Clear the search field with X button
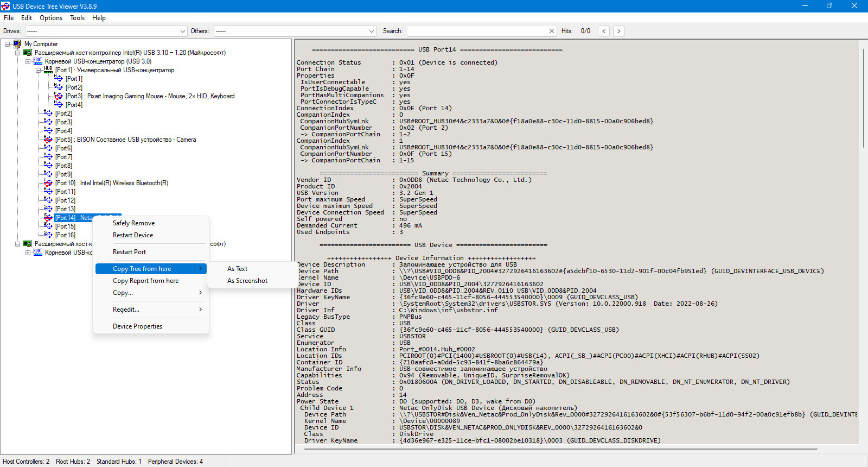This screenshot has width=868, height=467. [x=552, y=31]
